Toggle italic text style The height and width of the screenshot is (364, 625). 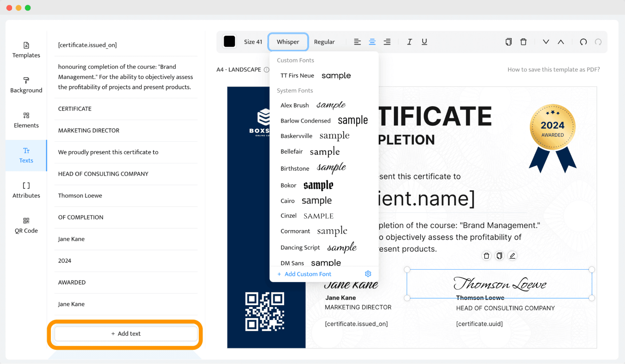[x=410, y=42]
